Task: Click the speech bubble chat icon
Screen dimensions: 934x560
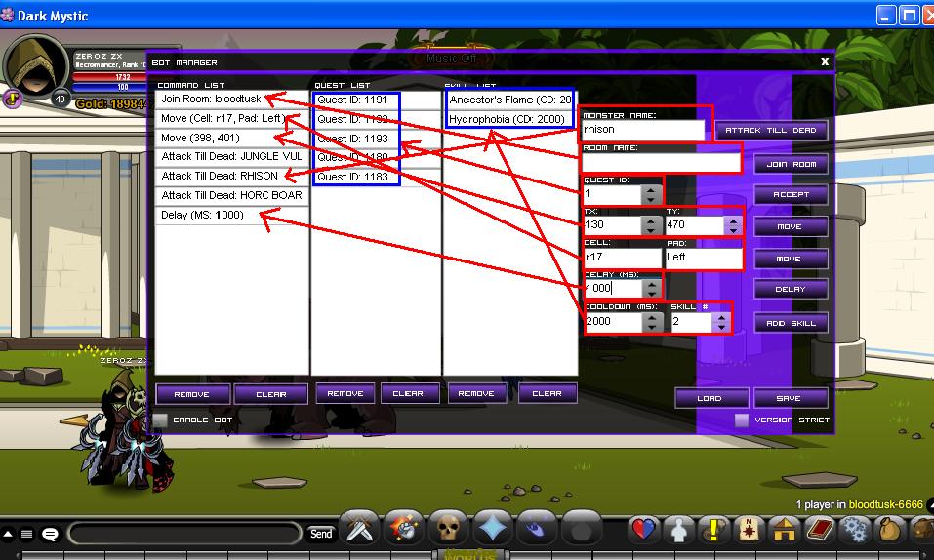Action: 50,534
